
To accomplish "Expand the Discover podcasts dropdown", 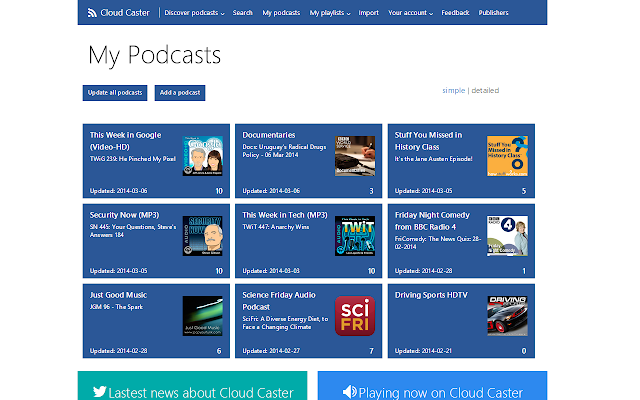I will pyautogui.click(x=194, y=13).
